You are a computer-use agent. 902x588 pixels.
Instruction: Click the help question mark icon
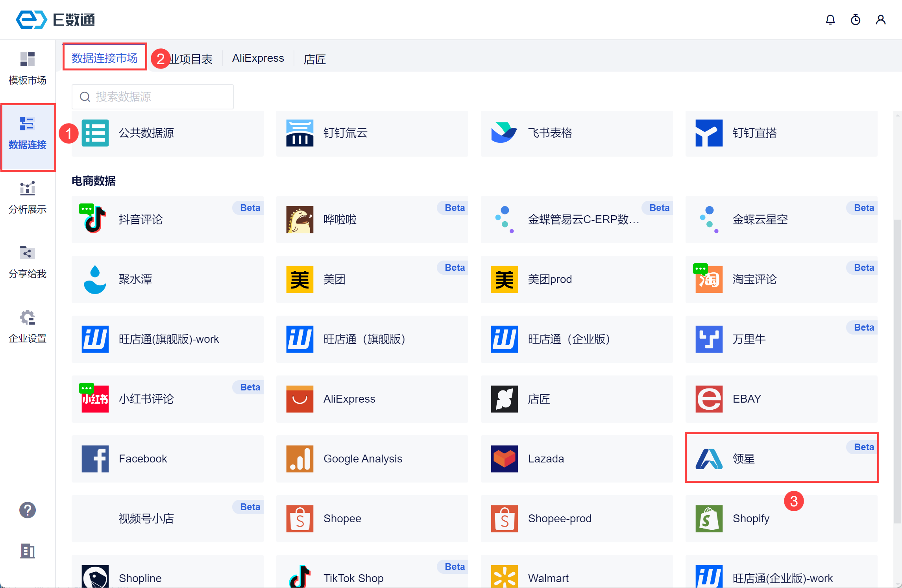tap(28, 510)
